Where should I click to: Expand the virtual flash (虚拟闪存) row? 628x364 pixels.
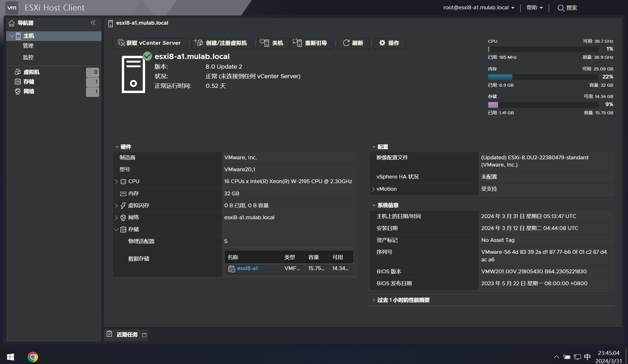[116, 206]
